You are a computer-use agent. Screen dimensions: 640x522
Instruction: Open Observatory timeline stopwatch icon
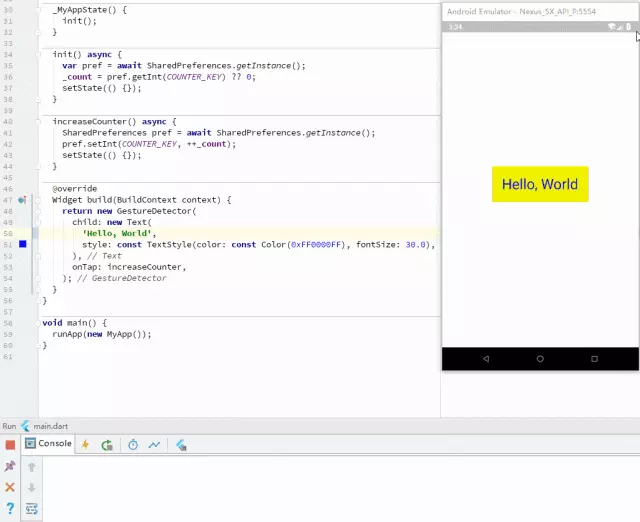(x=133, y=444)
